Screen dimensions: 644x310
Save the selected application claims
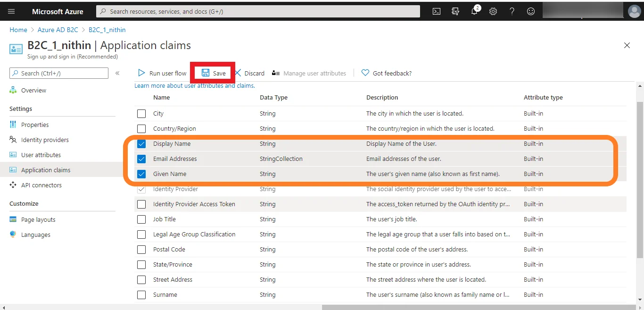pyautogui.click(x=212, y=73)
